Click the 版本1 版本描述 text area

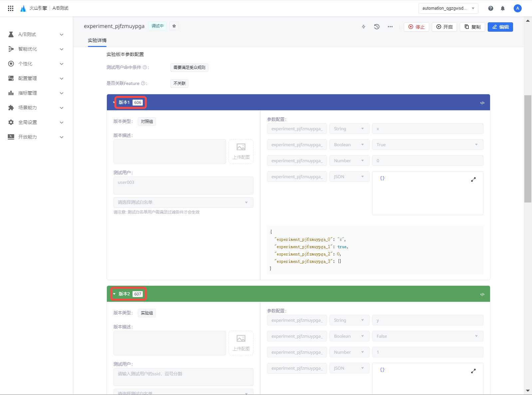pos(170,152)
